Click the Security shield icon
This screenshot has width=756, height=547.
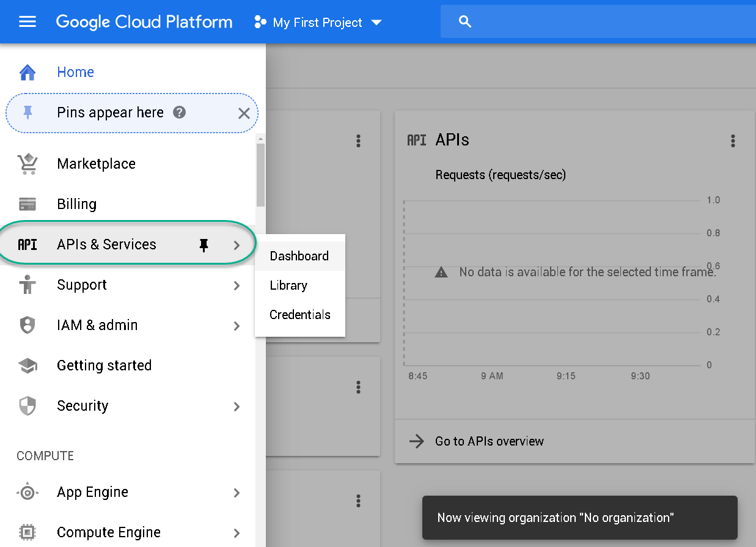click(x=28, y=406)
